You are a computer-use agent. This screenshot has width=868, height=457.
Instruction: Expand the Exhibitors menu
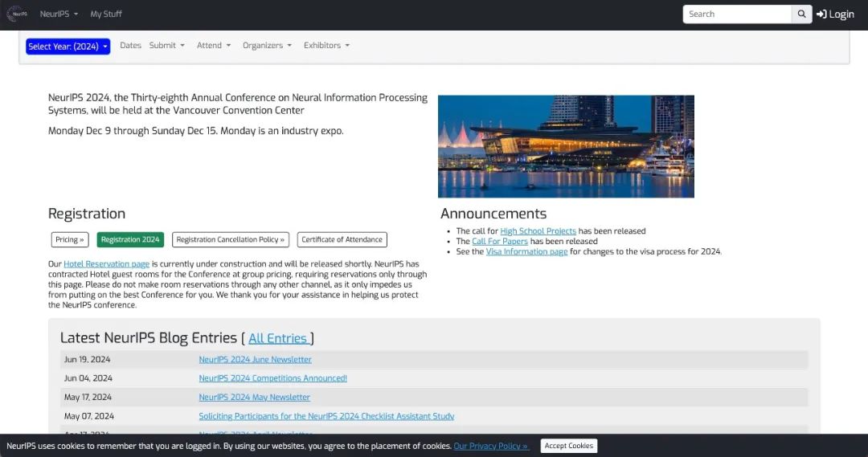(326, 45)
